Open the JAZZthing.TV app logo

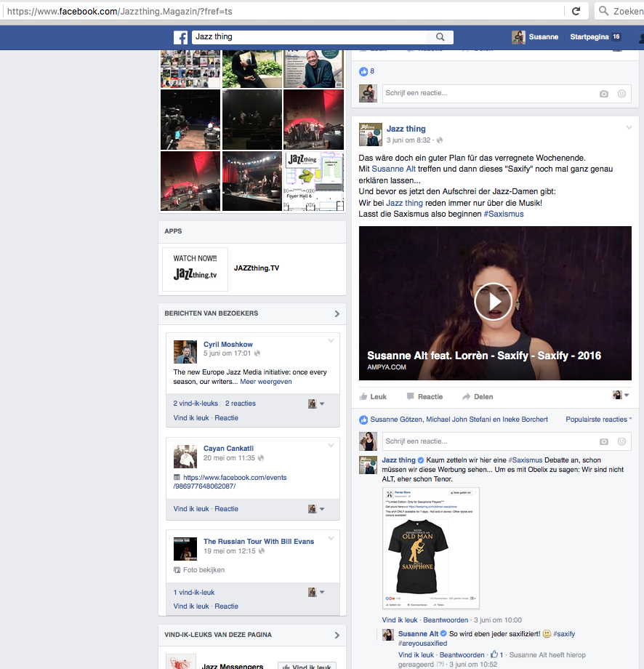coord(195,269)
